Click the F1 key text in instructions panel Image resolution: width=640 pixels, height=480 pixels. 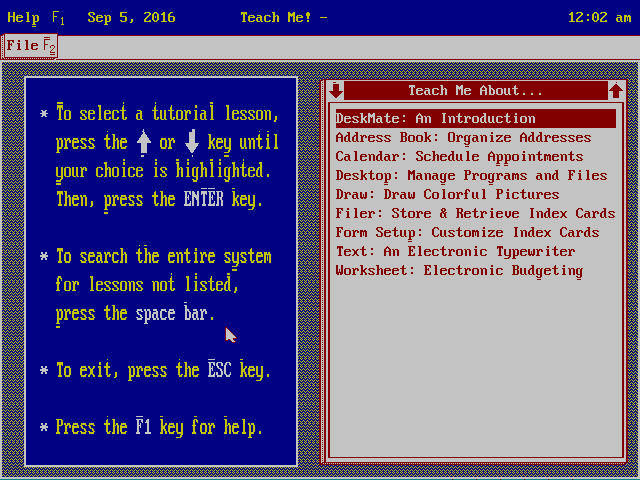[144, 427]
